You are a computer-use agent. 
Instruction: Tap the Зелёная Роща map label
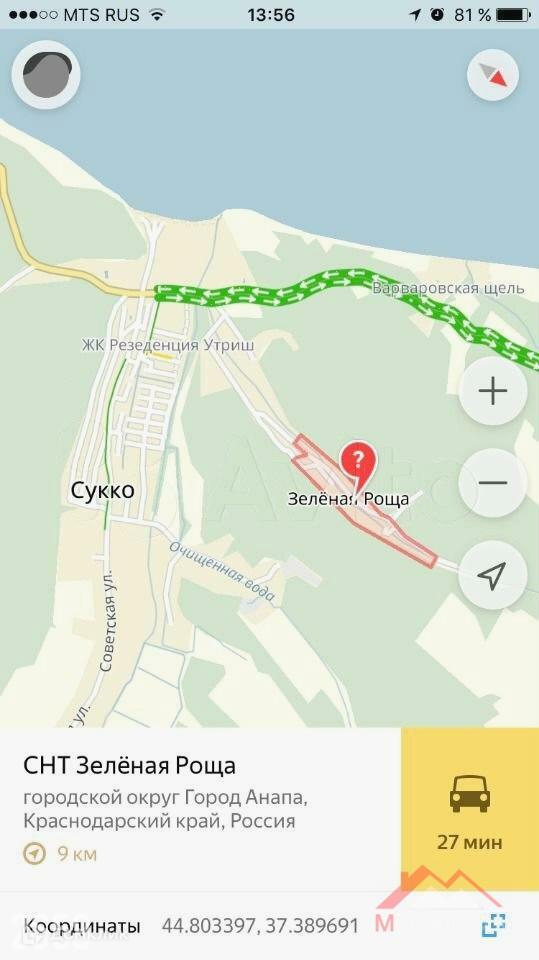(349, 499)
